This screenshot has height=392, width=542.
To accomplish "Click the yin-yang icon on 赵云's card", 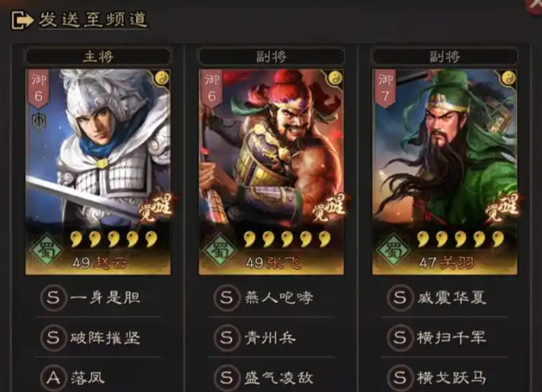I will (x=161, y=78).
